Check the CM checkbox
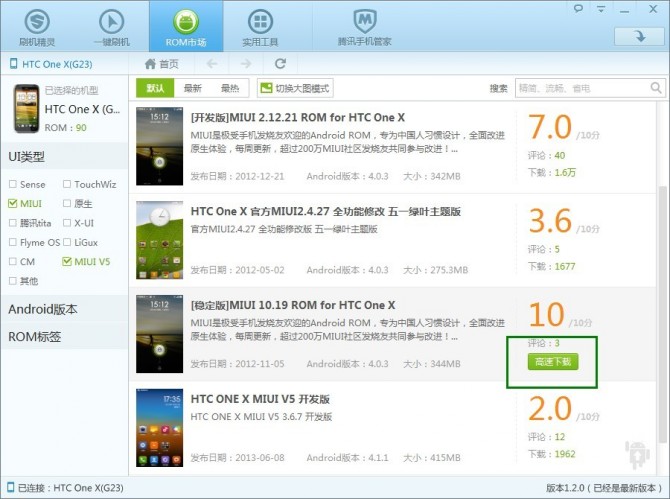Screen dimensions: 670x499 13,261
